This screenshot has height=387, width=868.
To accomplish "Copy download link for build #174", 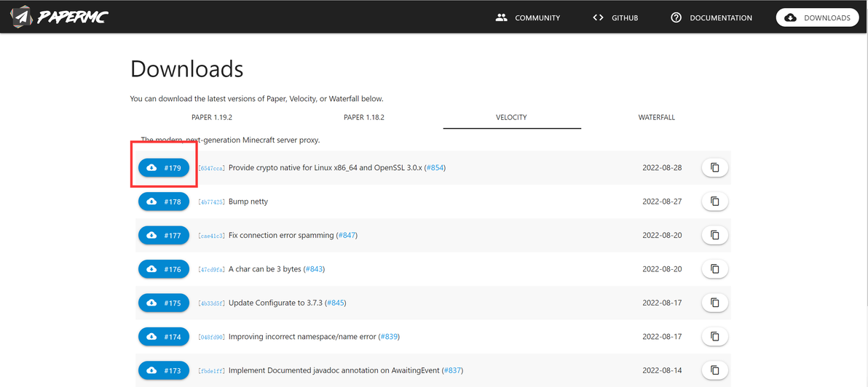I will (x=714, y=337).
